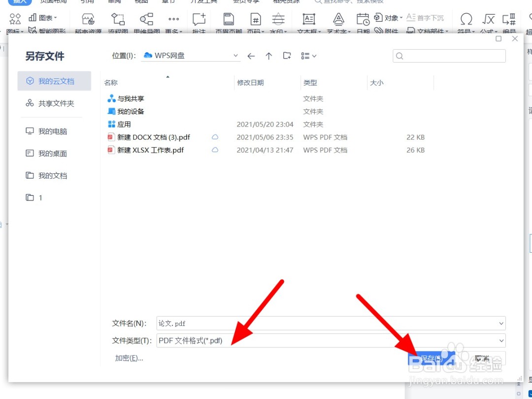532x399 pixels.
Task: Insert 符号 symbol from the WPS ribbon
Action: [466, 24]
